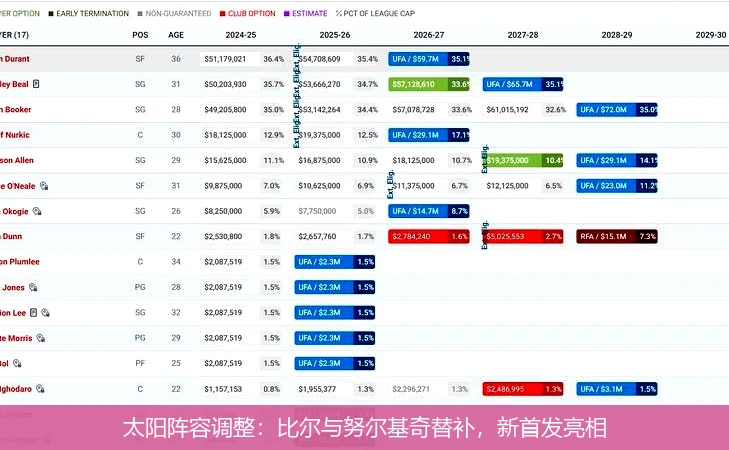The height and width of the screenshot is (450, 729).
Task: Sort by the 2028-29 column header
Action: tap(616, 35)
